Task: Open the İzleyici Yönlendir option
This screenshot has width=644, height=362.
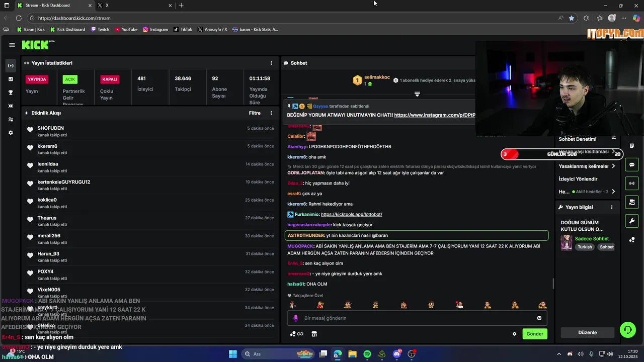Action: pos(578,179)
